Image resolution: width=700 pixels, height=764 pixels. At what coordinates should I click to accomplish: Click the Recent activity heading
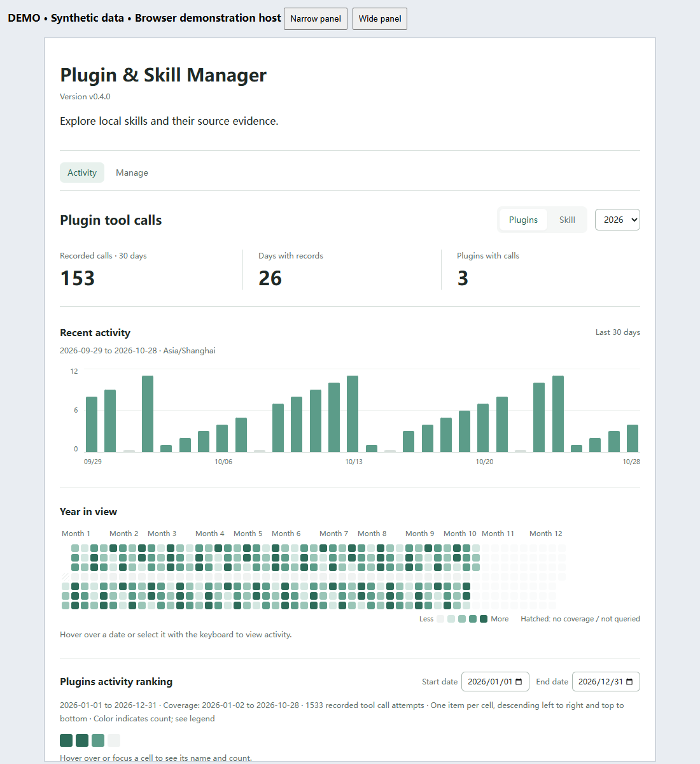tap(95, 333)
